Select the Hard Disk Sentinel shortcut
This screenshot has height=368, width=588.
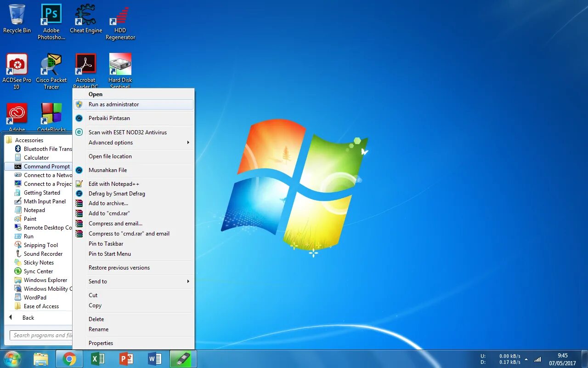120,70
